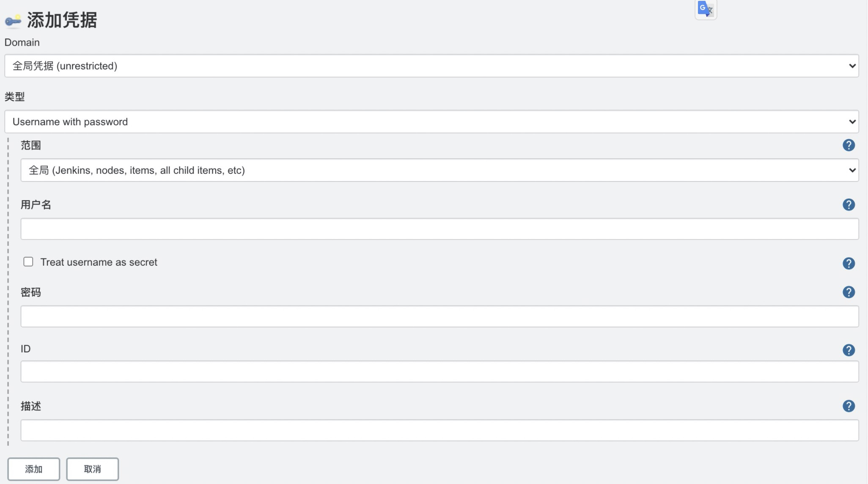
Task: Click the 添加凭据 page heading
Action: [x=62, y=20]
